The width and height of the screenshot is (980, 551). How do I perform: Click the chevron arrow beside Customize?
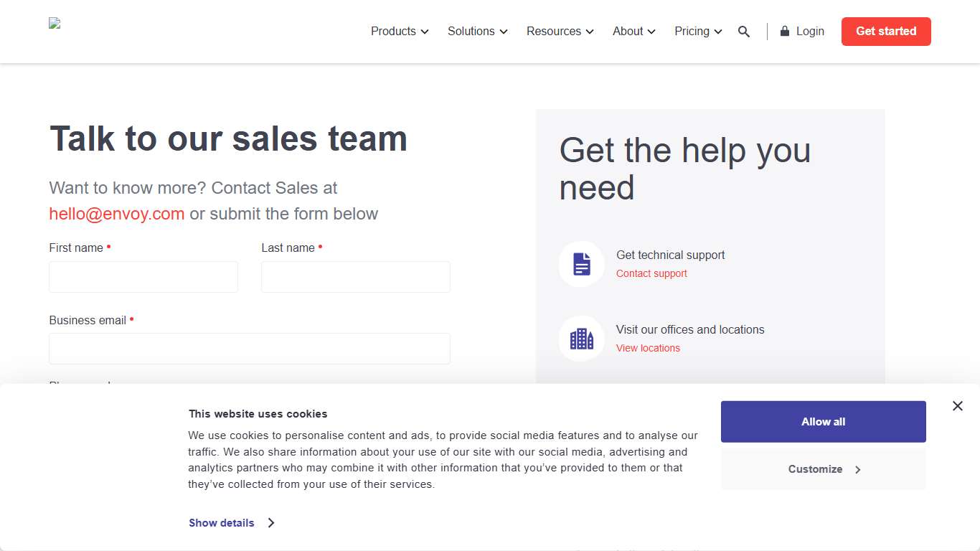(x=857, y=469)
